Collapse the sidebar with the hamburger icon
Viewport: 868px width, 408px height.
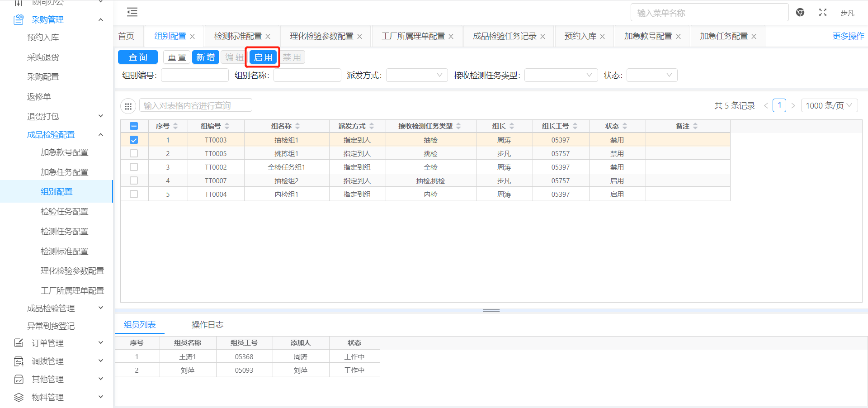(x=132, y=12)
